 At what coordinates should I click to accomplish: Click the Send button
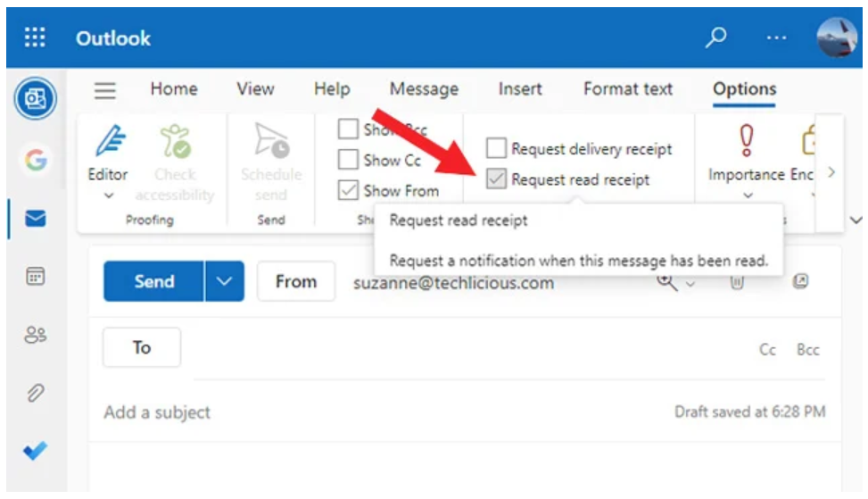click(x=153, y=282)
